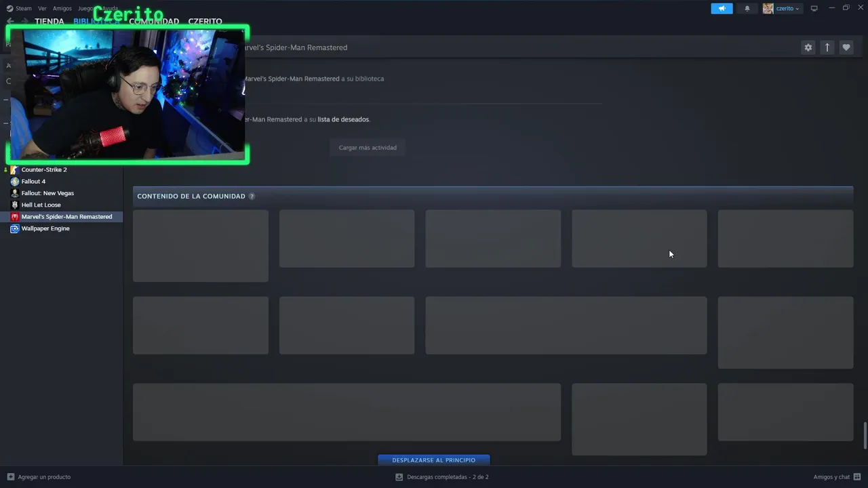Open game settings gear for Spider-Man

(x=808, y=47)
